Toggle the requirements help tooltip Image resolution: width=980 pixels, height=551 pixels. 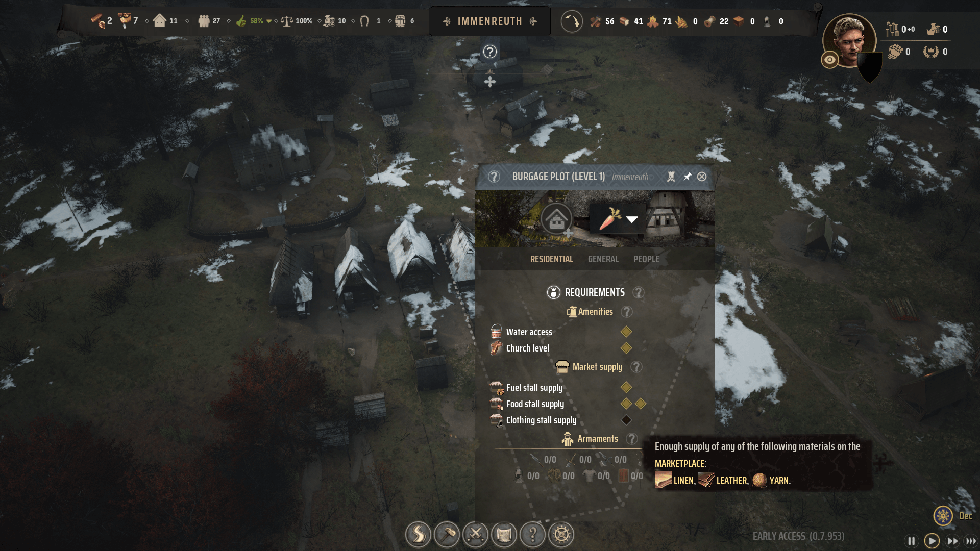tap(638, 292)
